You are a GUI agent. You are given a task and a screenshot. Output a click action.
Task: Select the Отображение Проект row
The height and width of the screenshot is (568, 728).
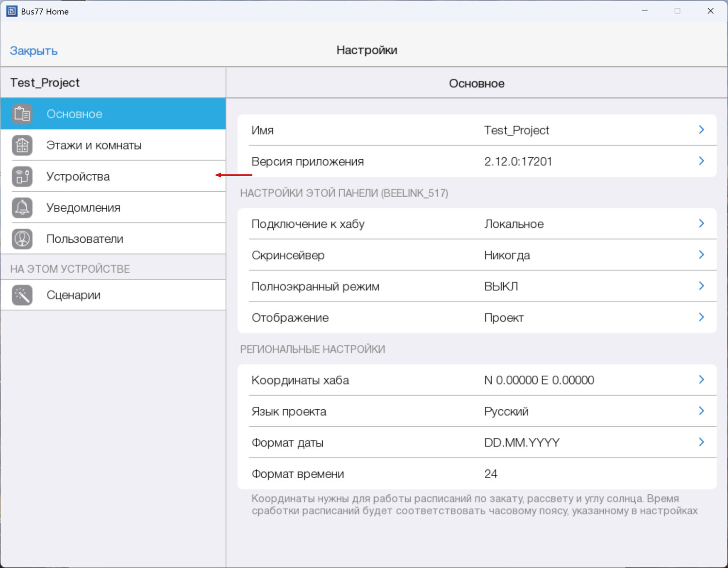[x=477, y=318]
